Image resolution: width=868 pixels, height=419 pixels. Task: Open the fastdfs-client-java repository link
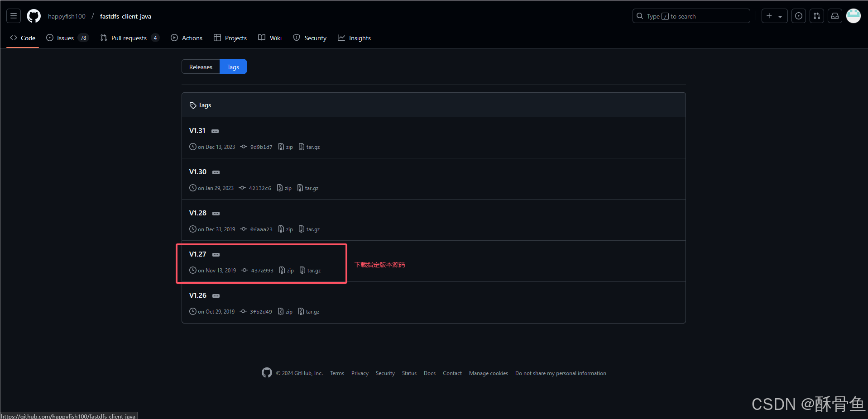tap(125, 16)
